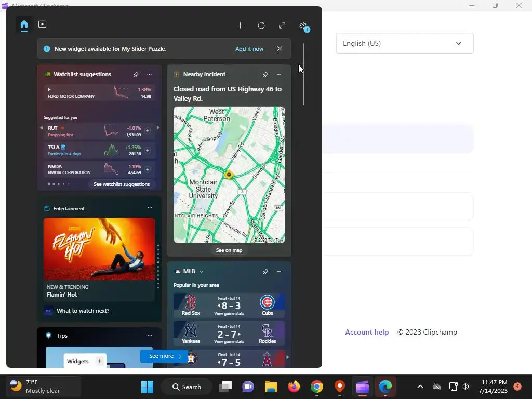The height and width of the screenshot is (399, 532).
Task: Click the widgets panel scrollbar
Action: [x=303, y=74]
